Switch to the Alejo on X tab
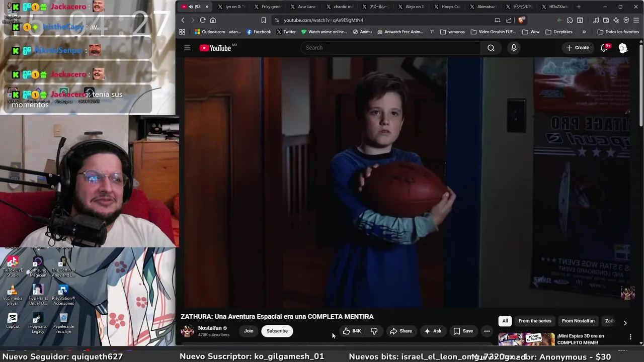Viewport: 644px width, 362px height. tap(411, 7)
